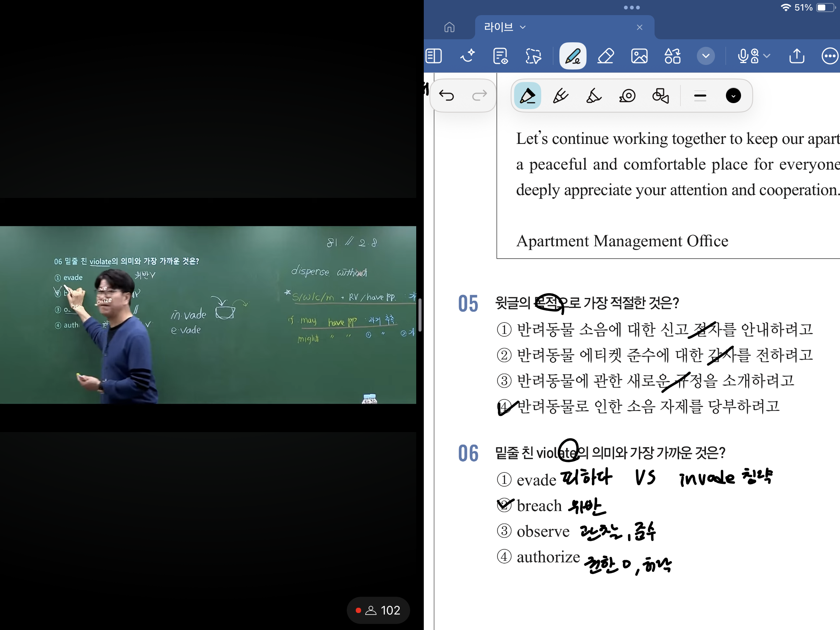This screenshot has width=840, height=630.
Task: Select the lasso selection tool
Action: pos(533,56)
